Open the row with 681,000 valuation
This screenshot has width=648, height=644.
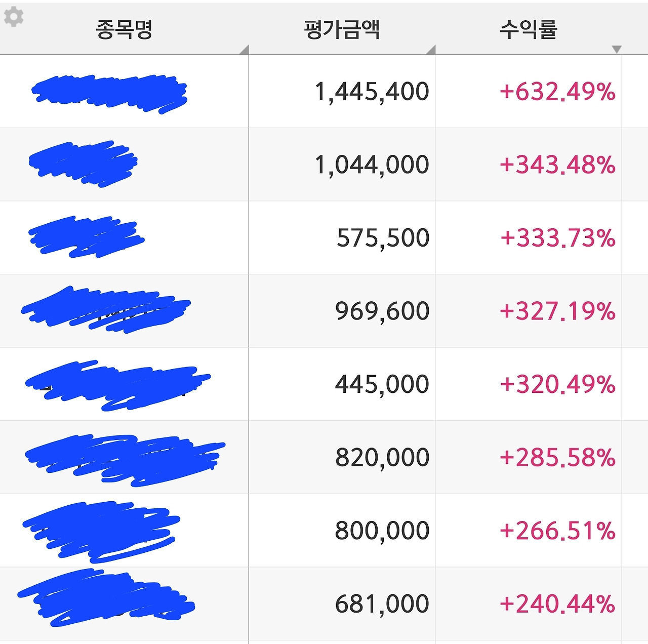(x=382, y=603)
